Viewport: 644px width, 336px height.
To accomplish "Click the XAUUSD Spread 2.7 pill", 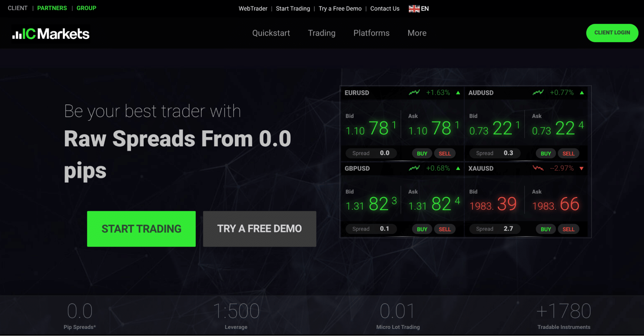I will [495, 229].
